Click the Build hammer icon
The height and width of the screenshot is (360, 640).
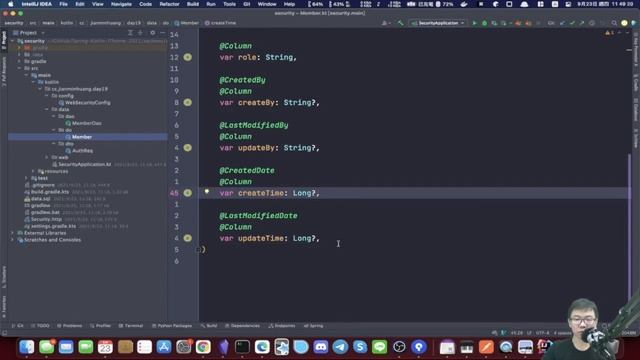pyautogui.click(x=400, y=23)
